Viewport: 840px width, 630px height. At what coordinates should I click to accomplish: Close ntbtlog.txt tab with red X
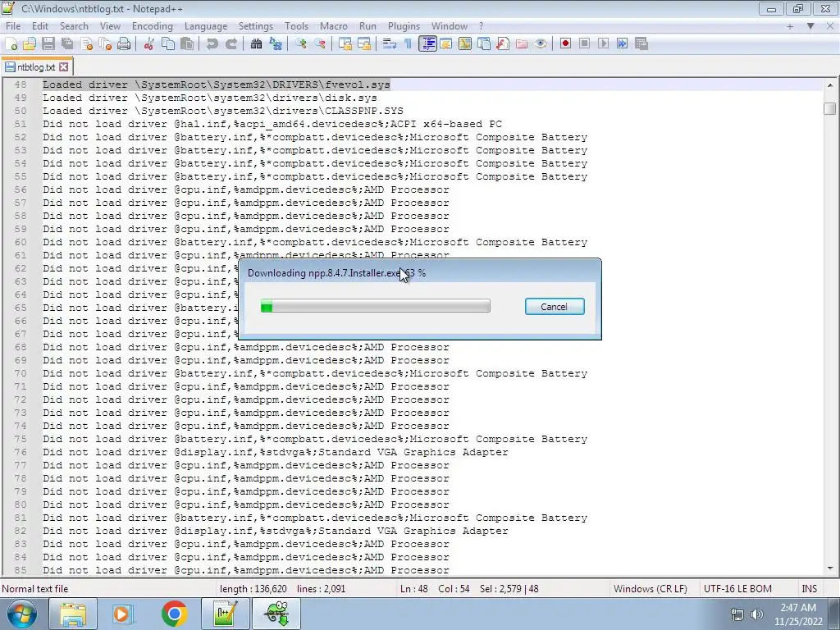(x=64, y=67)
